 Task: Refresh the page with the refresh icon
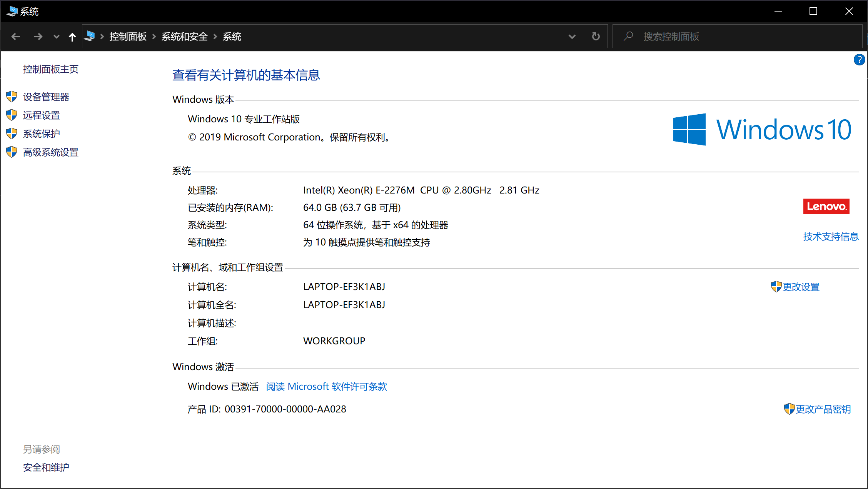[596, 37]
